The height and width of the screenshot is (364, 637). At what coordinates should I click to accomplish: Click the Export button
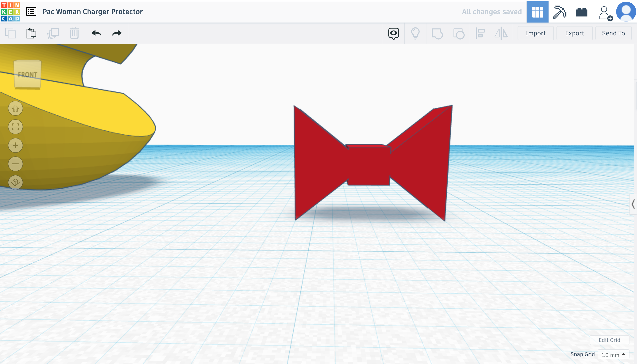(574, 33)
